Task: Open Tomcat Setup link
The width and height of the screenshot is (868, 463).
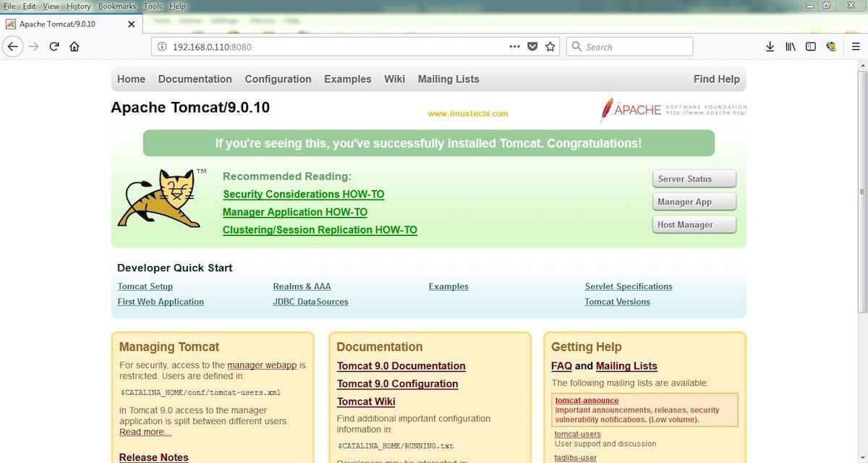Action: 145,286
